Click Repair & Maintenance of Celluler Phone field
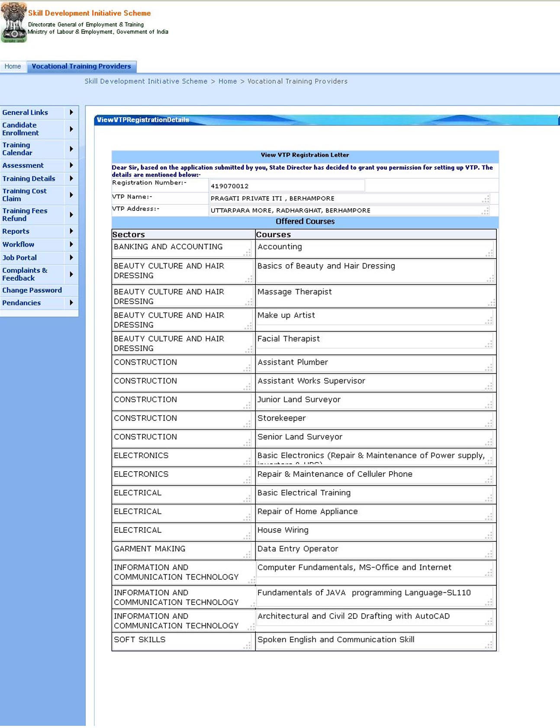The height and width of the screenshot is (728, 560). pos(375,476)
